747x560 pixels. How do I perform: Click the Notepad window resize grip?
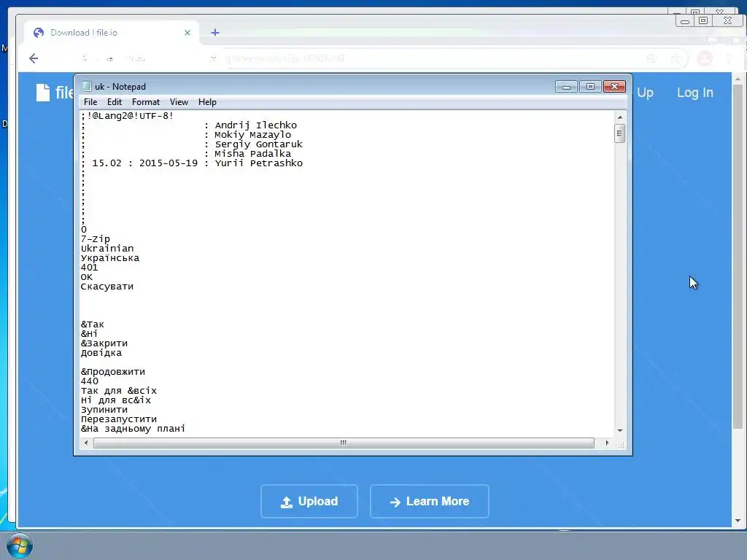point(621,445)
